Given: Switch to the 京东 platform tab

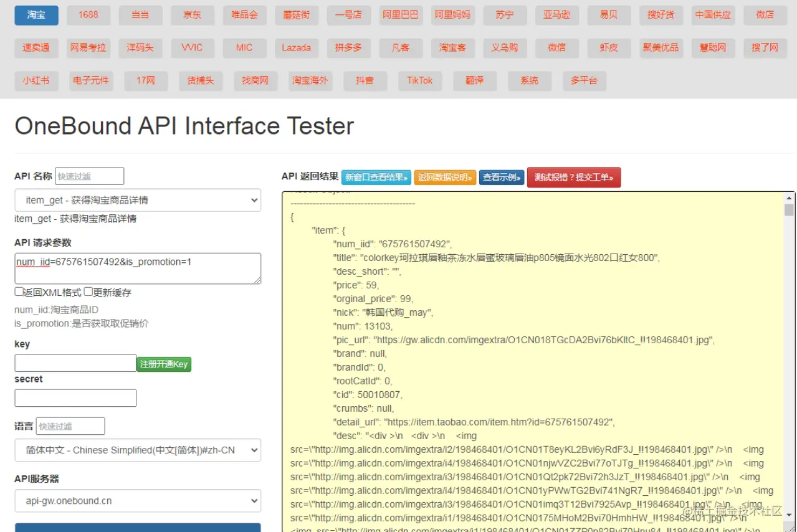Looking at the screenshot, I should [x=192, y=15].
